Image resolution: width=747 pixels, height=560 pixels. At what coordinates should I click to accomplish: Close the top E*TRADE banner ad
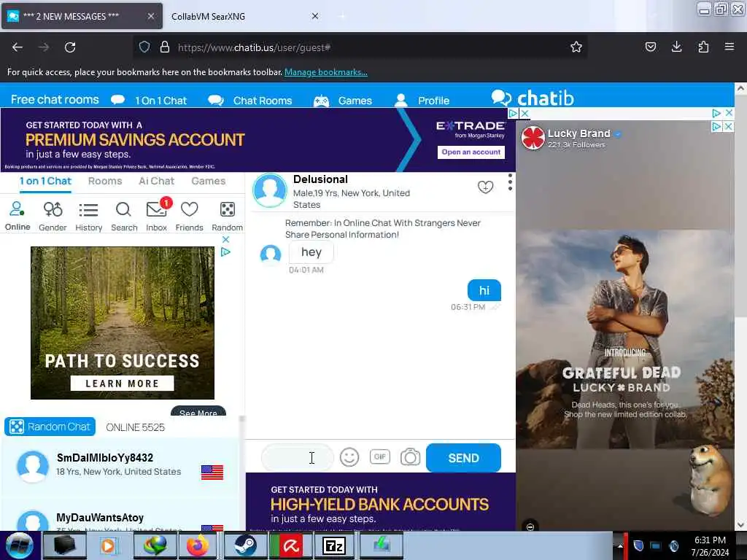click(525, 113)
